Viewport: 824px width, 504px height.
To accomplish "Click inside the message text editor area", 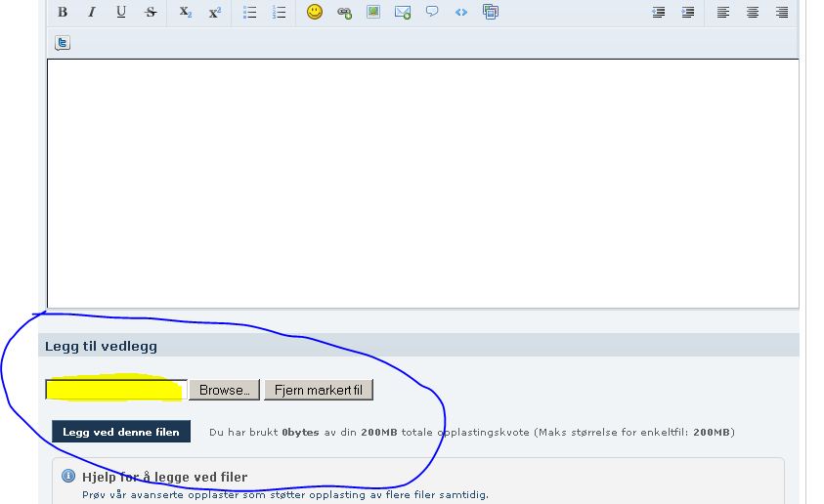I will [x=423, y=184].
